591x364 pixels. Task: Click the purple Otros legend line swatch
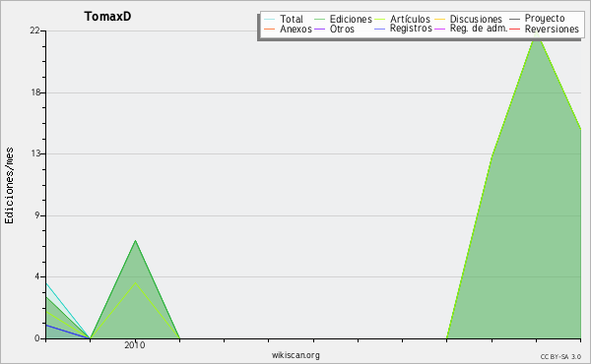point(319,29)
